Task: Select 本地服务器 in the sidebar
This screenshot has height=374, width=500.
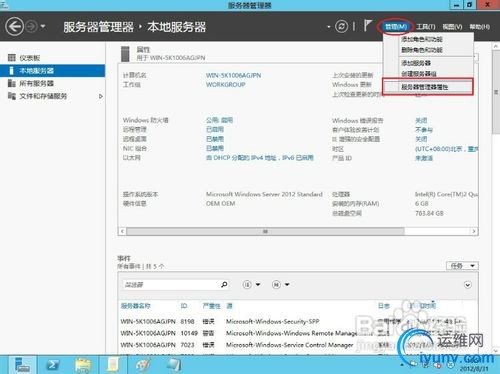Action: coord(52,71)
